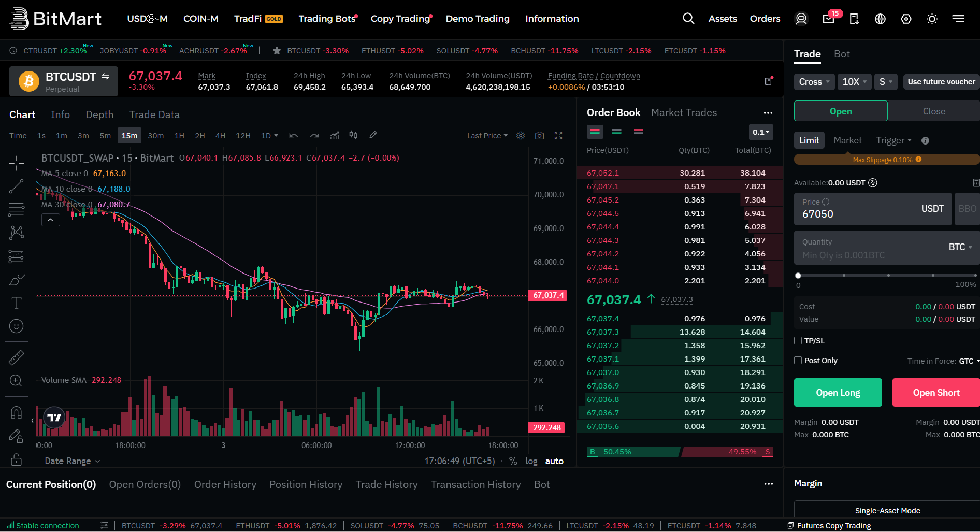This screenshot has width=980, height=532.
Task: Open the hamburger menu in header
Action: [x=958, y=19]
